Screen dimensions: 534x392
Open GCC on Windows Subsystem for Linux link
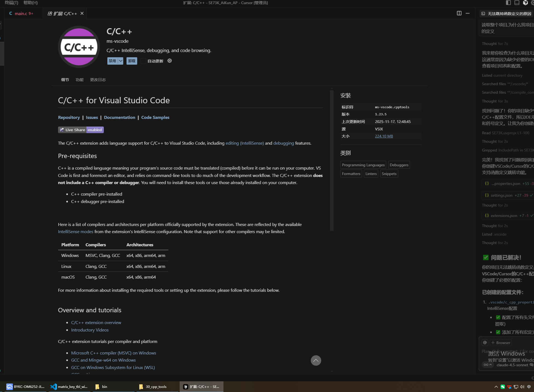pyautogui.click(x=113, y=367)
